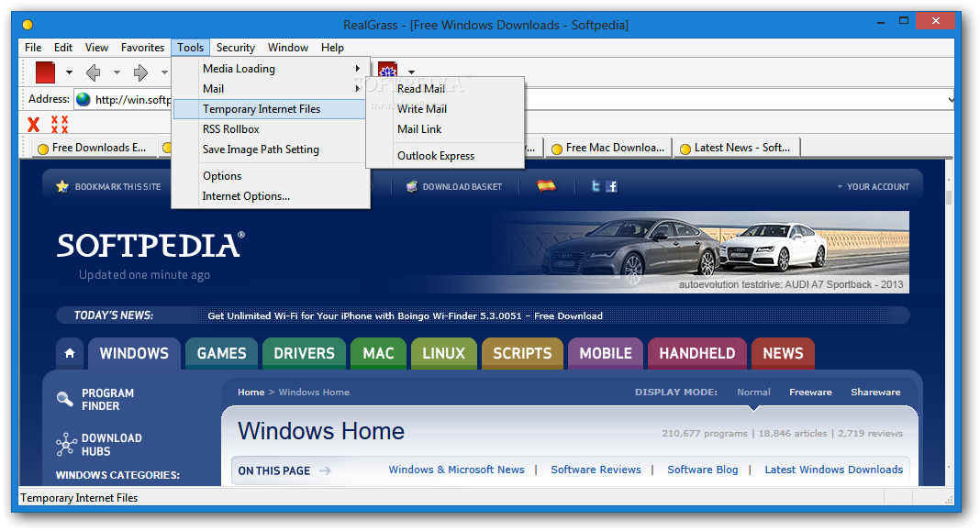
Task: Expand Your Account dropdown
Action: coord(874,187)
